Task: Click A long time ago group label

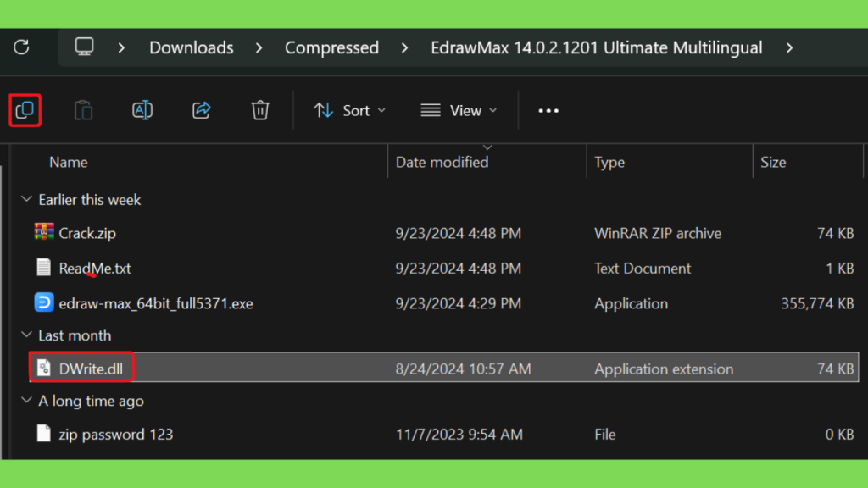Action: click(91, 401)
